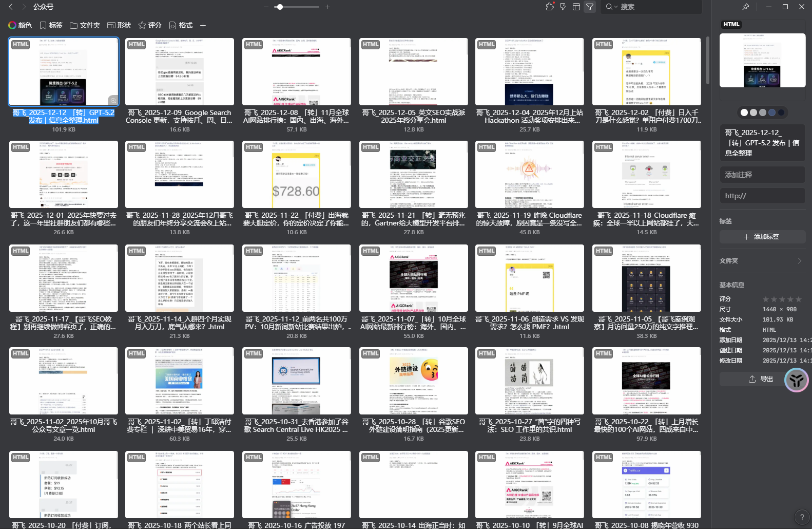Click the zoom-out minus icon
Viewport: 812px width, 529px height.
click(x=266, y=7)
